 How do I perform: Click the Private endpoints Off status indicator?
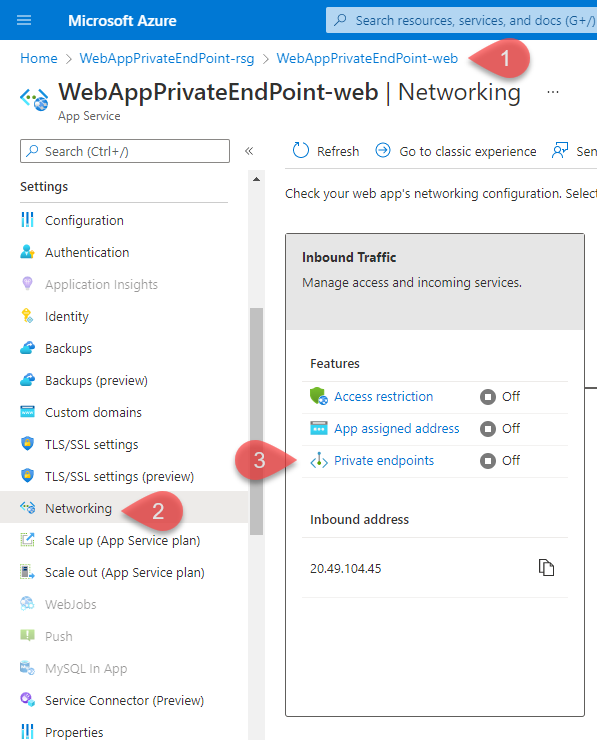tap(500, 461)
